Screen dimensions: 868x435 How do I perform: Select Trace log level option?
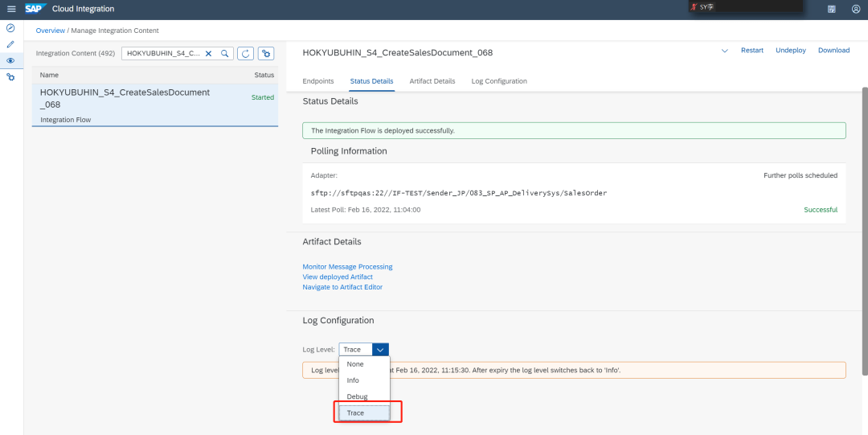coord(364,412)
